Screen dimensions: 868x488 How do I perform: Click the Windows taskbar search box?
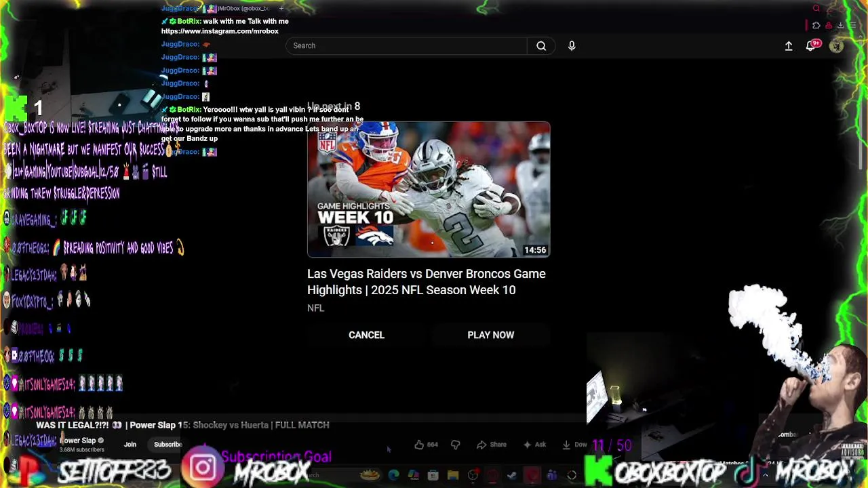tap(339, 475)
